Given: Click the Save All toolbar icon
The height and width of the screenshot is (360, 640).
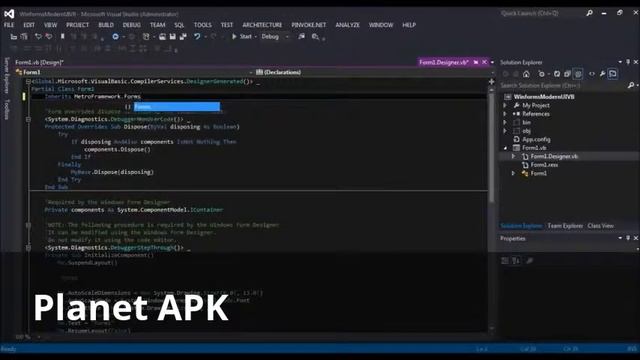Looking at the screenshot, I should click(x=183, y=37).
